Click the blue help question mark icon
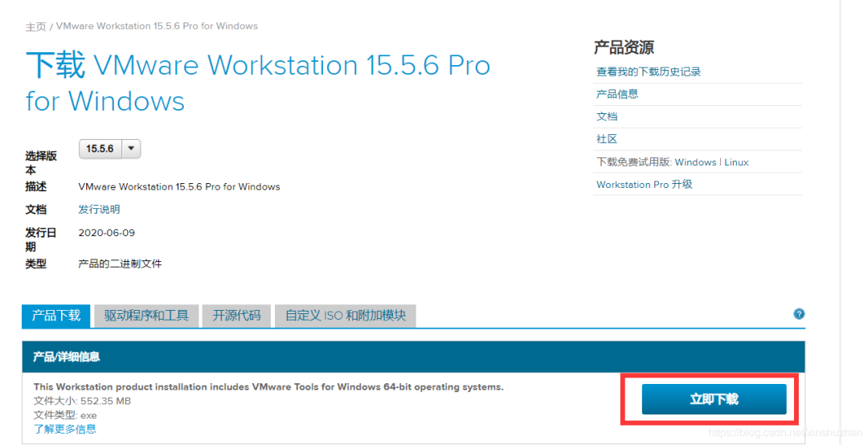 point(798,314)
